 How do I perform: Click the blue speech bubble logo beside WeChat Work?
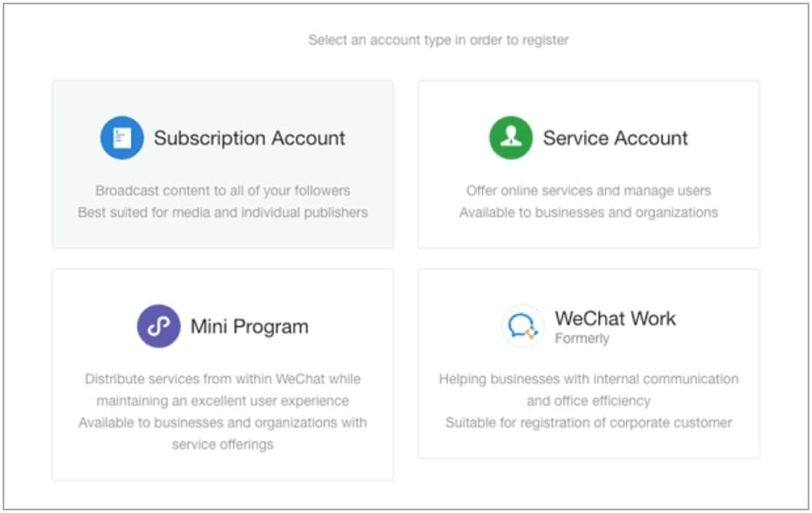(x=522, y=325)
